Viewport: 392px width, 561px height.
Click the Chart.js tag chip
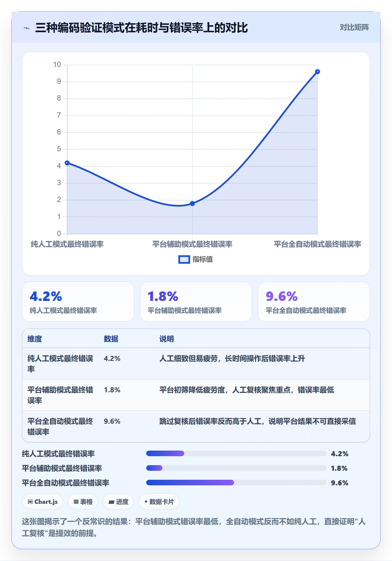click(x=43, y=502)
